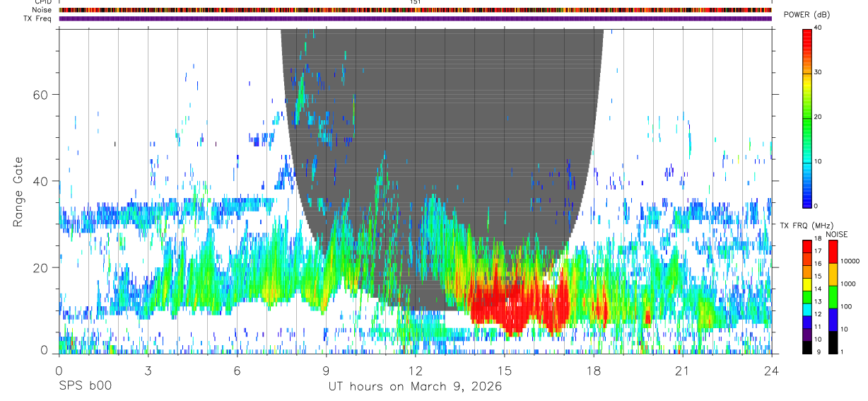Click the 10000 label on the noise scale
Image resolution: width=868 pixels, height=401 pixels.
(x=850, y=262)
